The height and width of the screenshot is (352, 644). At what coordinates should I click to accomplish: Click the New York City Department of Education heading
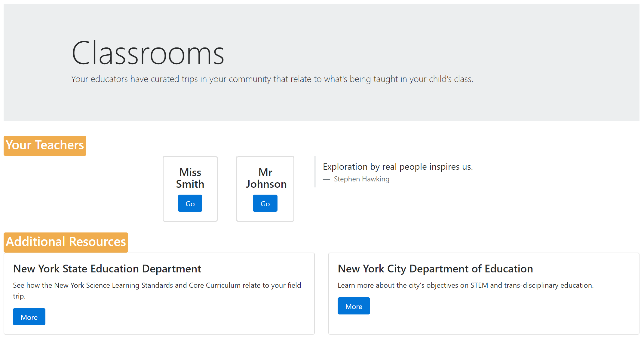[435, 269]
